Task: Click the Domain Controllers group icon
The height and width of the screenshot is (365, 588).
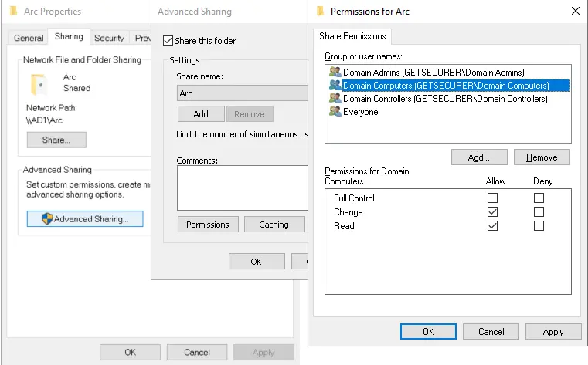Action: (x=335, y=99)
